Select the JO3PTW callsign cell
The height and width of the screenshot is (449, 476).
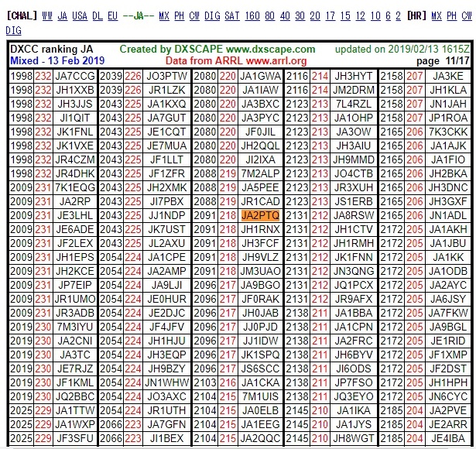(166, 76)
